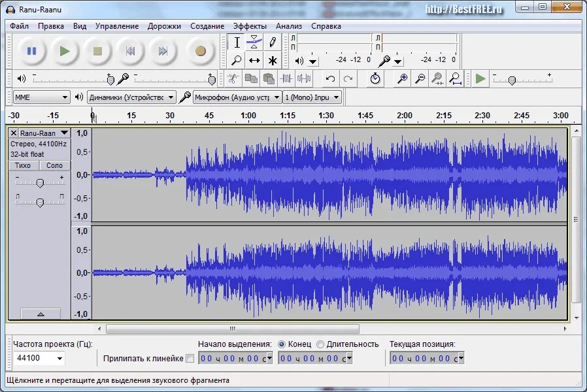Viewport: 587px width, 392px height.
Task: Click the Paste clipboard icon
Action: pos(269,78)
